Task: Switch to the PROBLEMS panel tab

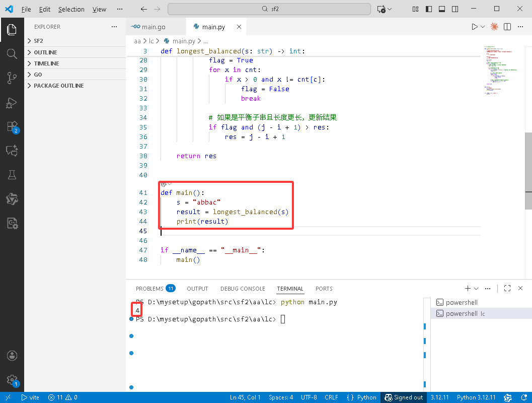Action: [x=155, y=289]
